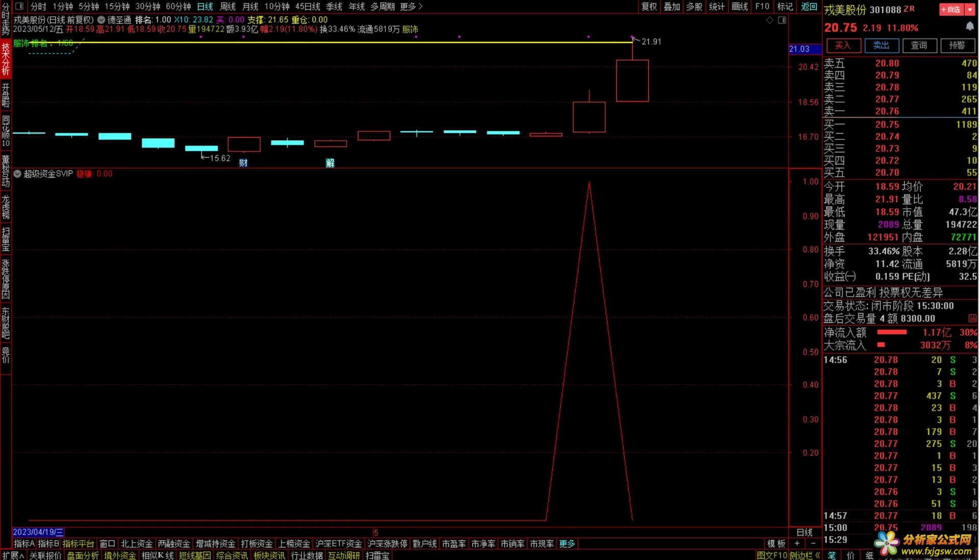980x560 pixels.
Task: Click 返回 to go back
Action: click(809, 7)
